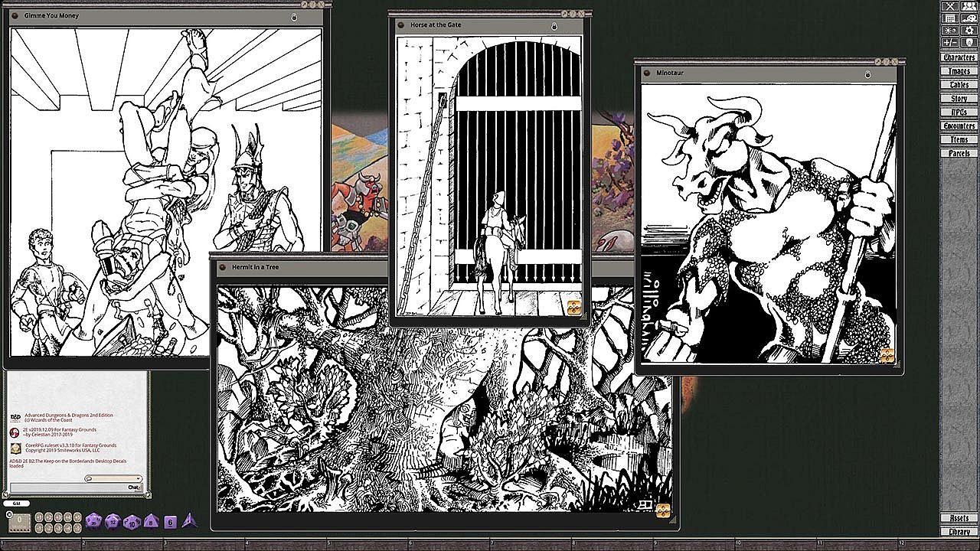Open the Colors palette icon
Screen dimensions: 980x551
968,18
